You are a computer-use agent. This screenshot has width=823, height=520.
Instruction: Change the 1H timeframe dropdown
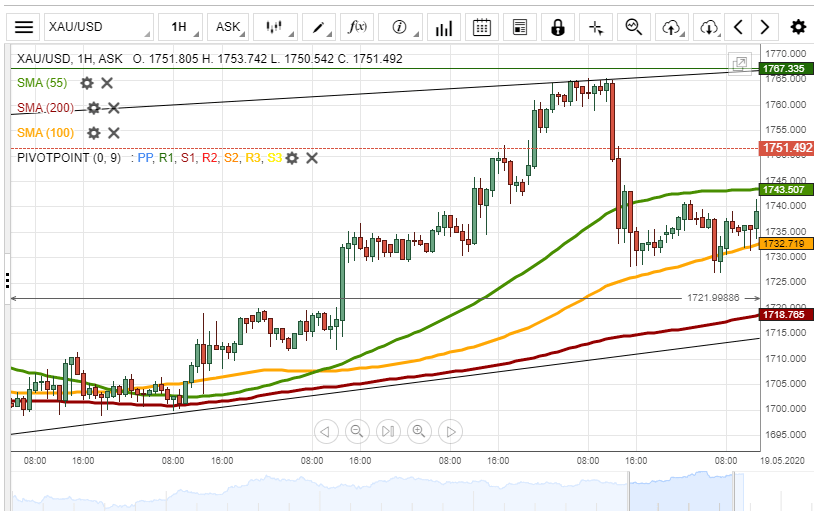tap(181, 27)
